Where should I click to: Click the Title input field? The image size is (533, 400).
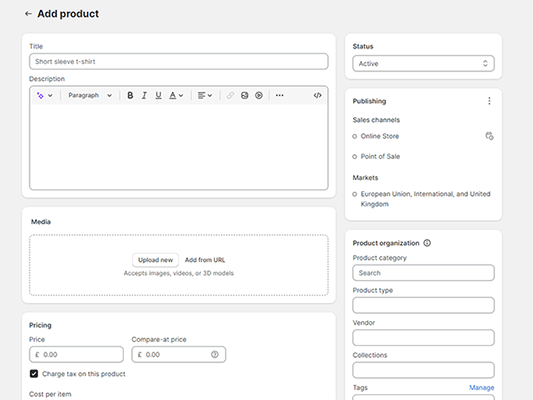click(179, 62)
